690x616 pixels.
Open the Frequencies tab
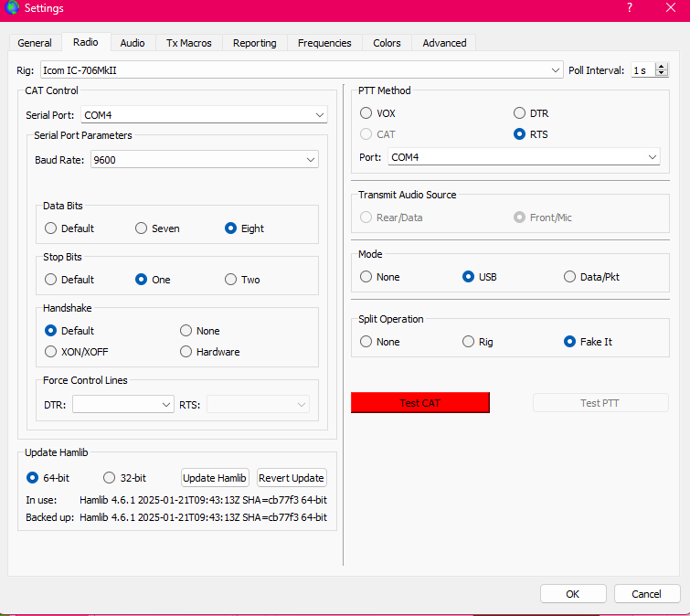[x=324, y=43]
